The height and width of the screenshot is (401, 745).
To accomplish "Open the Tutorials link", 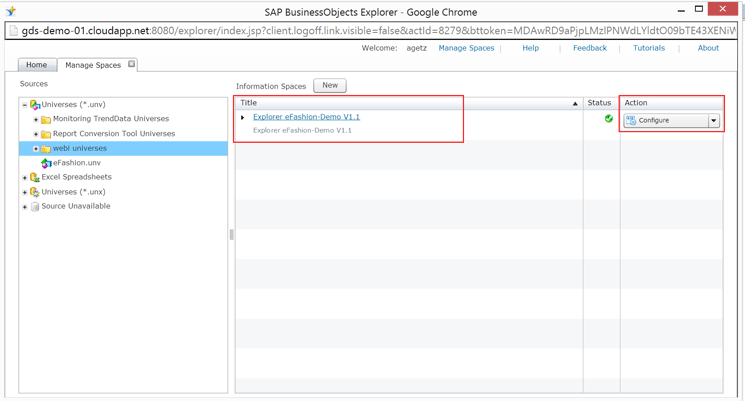I will tap(649, 48).
